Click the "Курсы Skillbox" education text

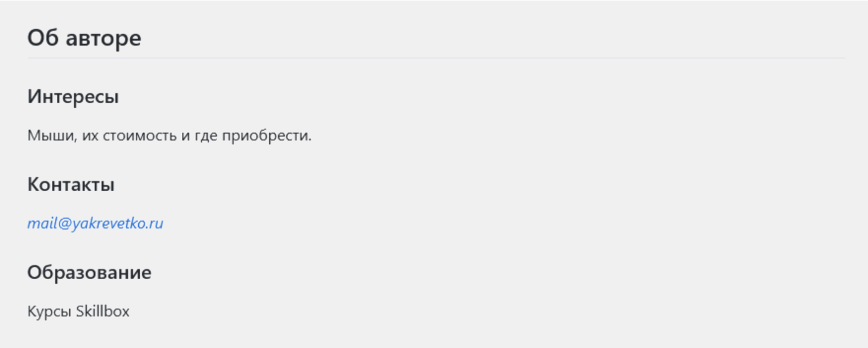[x=78, y=311]
